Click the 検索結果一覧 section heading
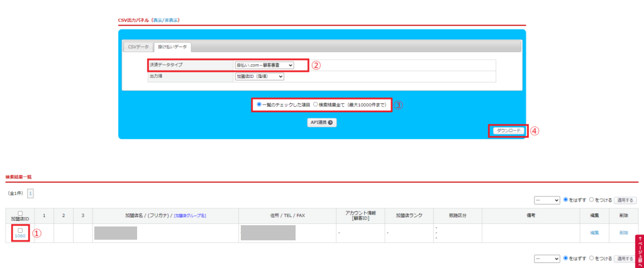Image resolution: width=644 pixels, height=268 pixels. tap(18, 177)
